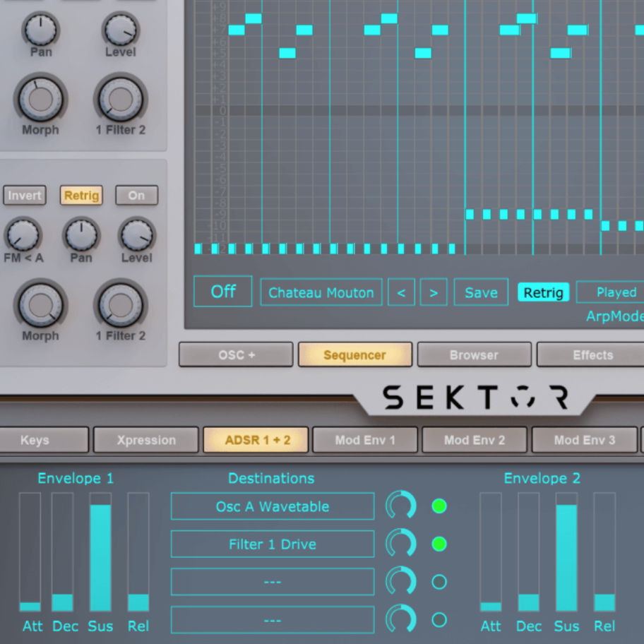Assign a destination in an empty --- slot

272,582
